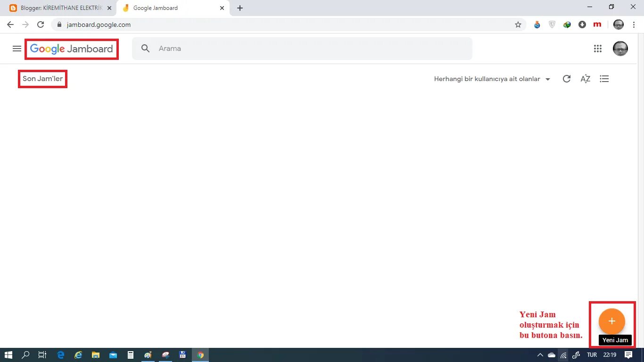Screen dimensions: 644x362
Task: Launch Internet Explorer from the taskbar
Action: 78,355
